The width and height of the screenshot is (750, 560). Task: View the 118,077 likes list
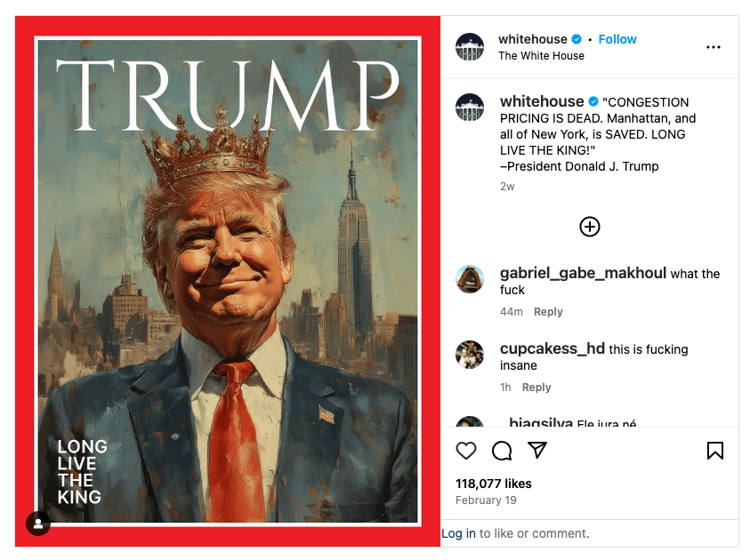click(x=493, y=484)
